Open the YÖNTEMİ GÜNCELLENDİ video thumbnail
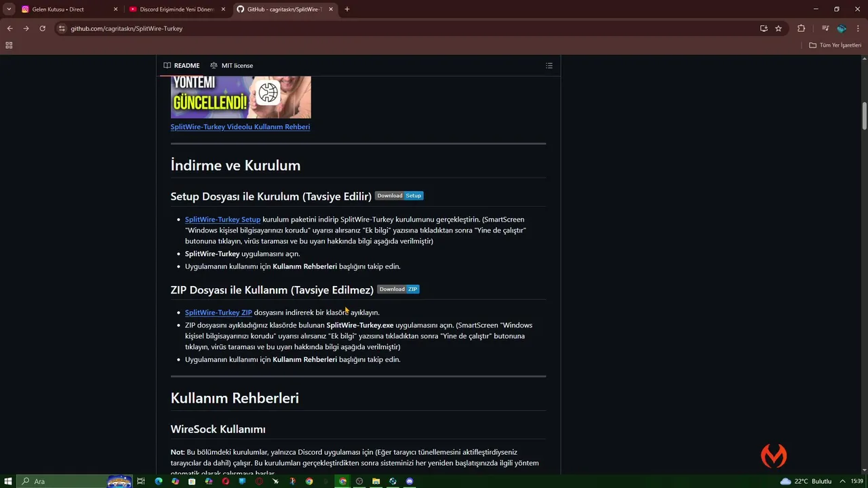 coord(241,97)
